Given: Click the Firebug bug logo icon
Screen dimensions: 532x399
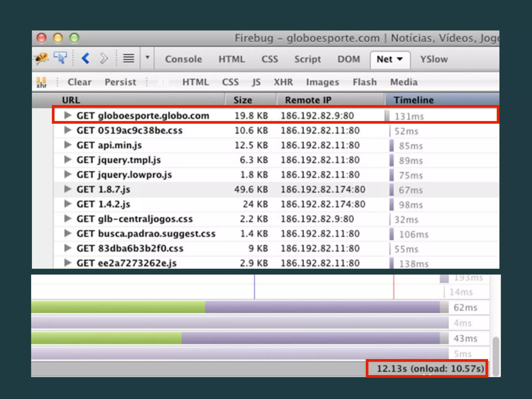Looking at the screenshot, I should (x=42, y=58).
